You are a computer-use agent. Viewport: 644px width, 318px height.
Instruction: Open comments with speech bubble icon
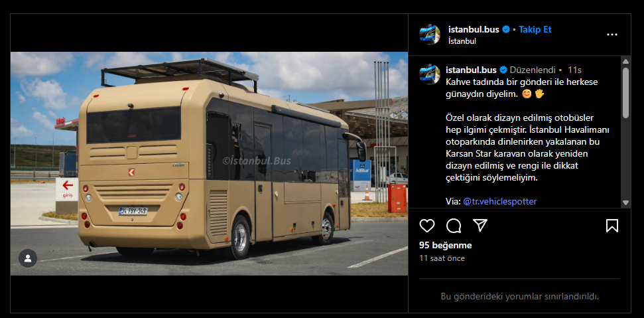[454, 226]
